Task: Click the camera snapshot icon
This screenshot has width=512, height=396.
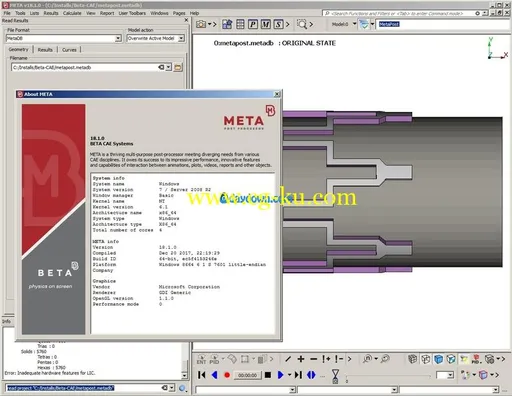Action: pyautogui.click(x=201, y=24)
